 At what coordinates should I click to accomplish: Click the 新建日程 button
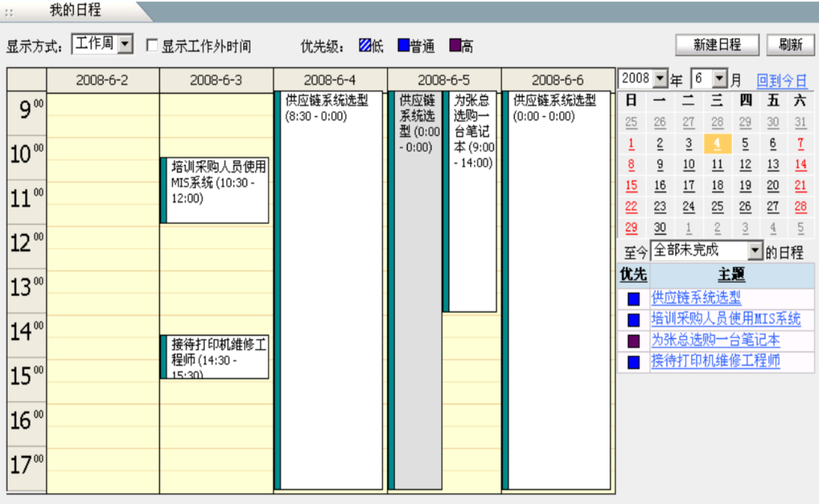[717, 45]
